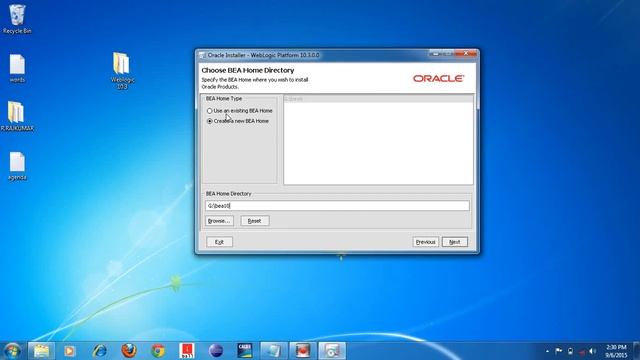
Task: Launch Firefox from taskbar
Action: point(129,351)
